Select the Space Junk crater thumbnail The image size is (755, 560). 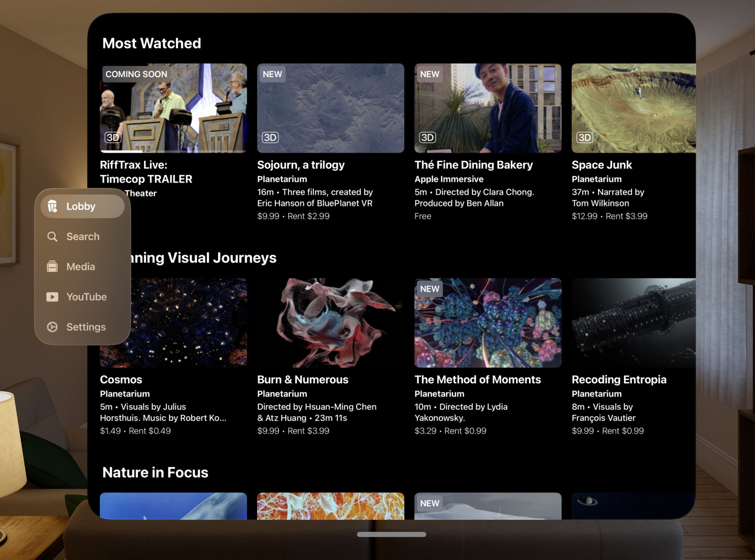pyautogui.click(x=634, y=108)
